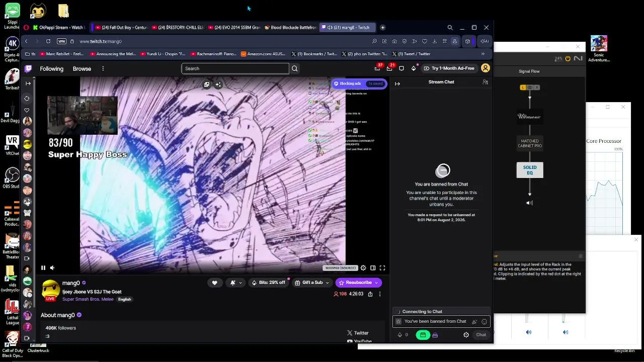Screen dimensions: 644x362
Task: Enter fullscreen on the video player
Action: click(x=382, y=268)
